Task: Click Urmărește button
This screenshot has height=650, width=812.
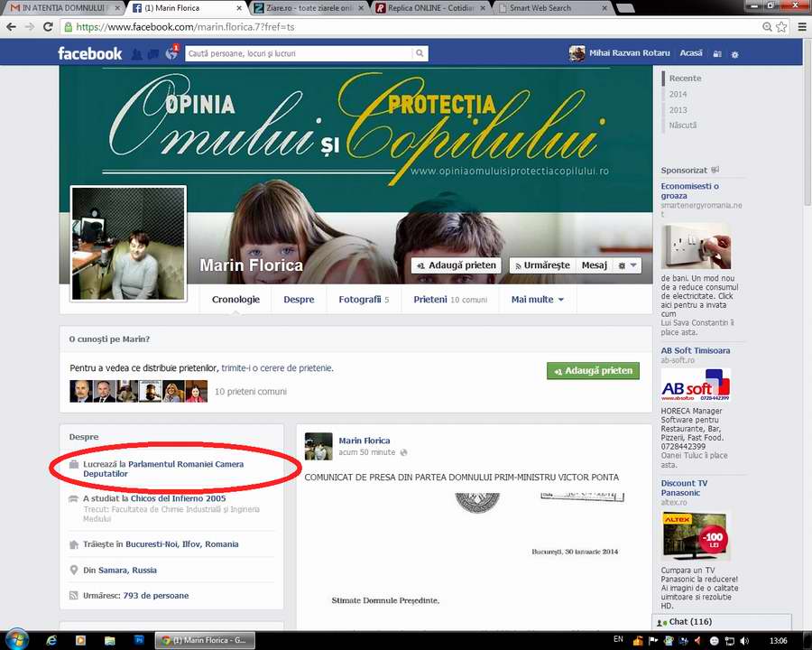Action: (541, 265)
